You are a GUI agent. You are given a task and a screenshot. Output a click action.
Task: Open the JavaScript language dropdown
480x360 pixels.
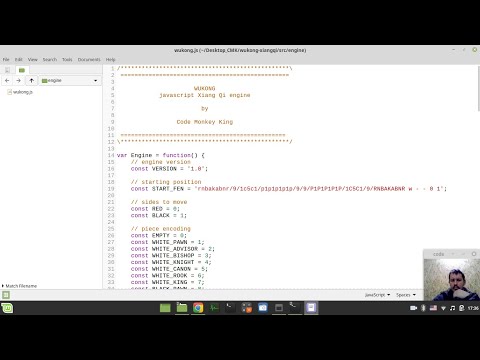(377, 295)
